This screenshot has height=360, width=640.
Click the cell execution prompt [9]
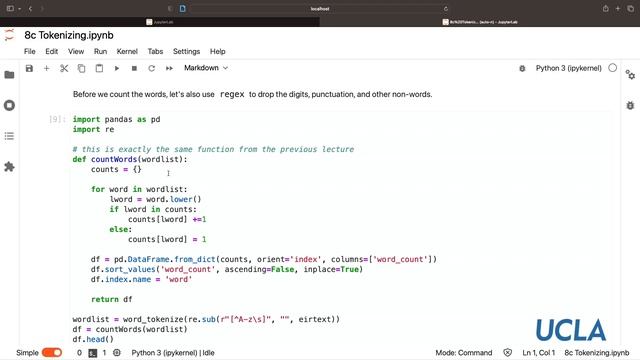tap(56, 119)
